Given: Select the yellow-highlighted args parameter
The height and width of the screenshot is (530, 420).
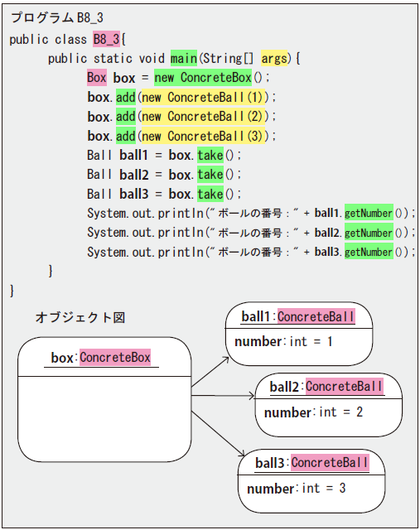Looking at the screenshot, I should pos(274,59).
